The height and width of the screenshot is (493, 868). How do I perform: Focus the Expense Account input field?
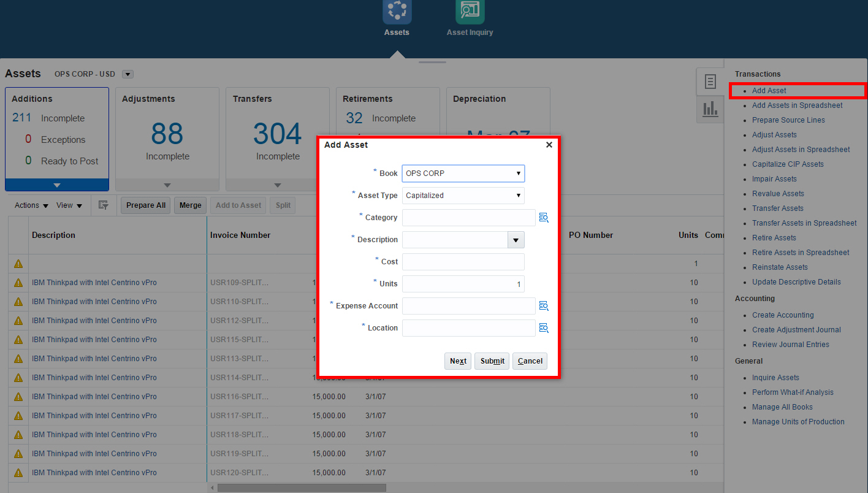click(469, 306)
